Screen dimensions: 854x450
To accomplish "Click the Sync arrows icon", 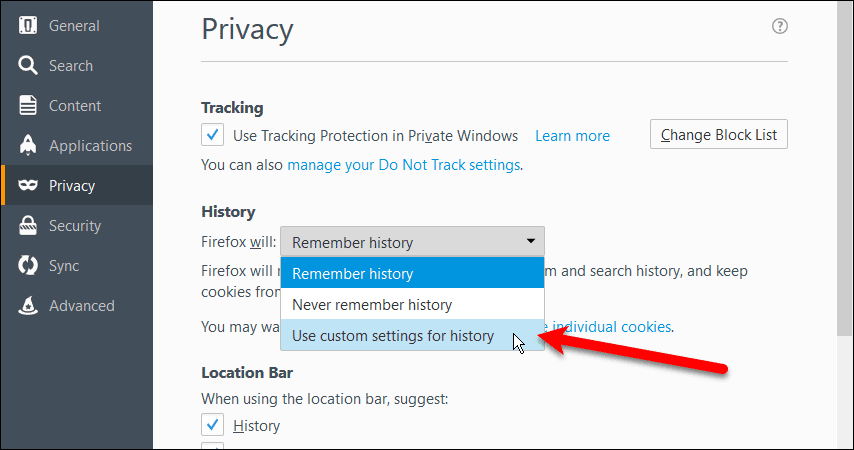I will pos(28,265).
